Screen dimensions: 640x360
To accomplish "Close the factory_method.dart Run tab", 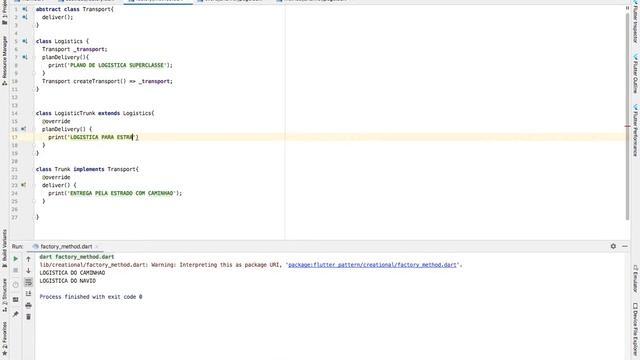I will click(97, 247).
